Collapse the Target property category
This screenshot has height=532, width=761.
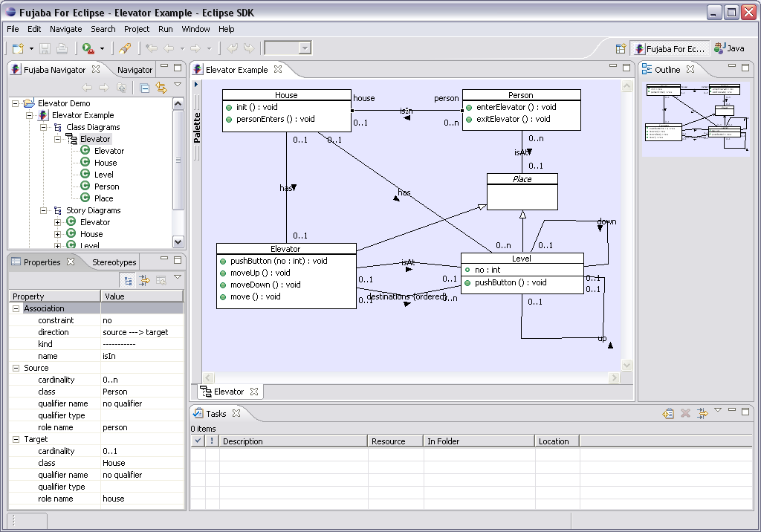(x=16, y=439)
